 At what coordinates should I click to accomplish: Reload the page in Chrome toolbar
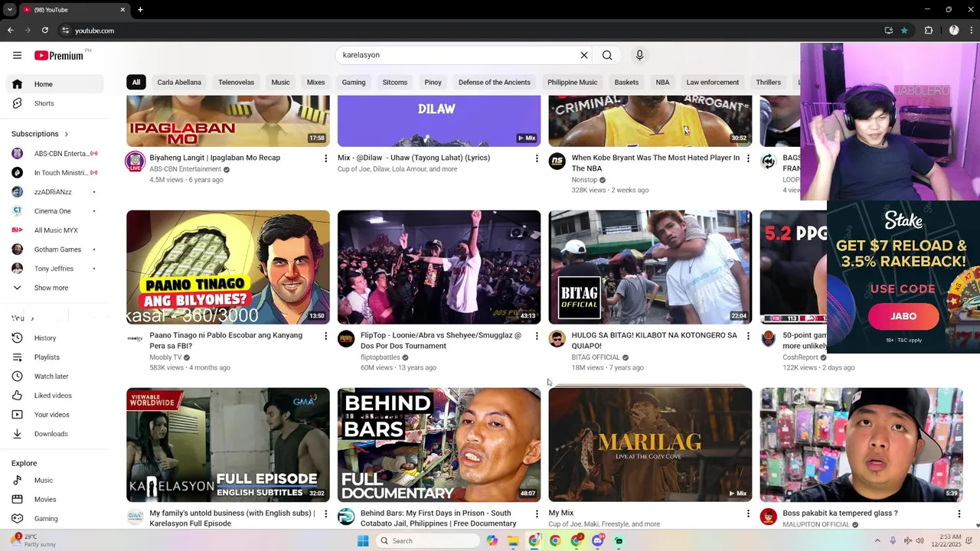[x=45, y=31]
